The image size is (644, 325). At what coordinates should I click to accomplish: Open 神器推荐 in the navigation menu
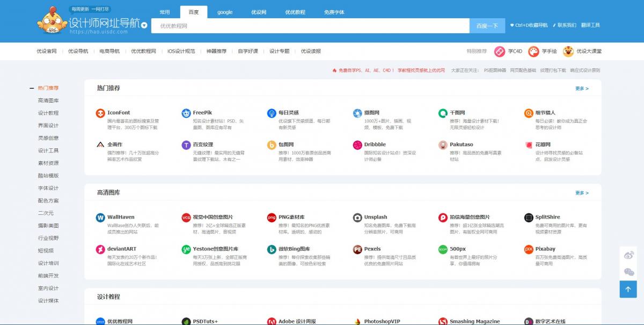pos(216,52)
